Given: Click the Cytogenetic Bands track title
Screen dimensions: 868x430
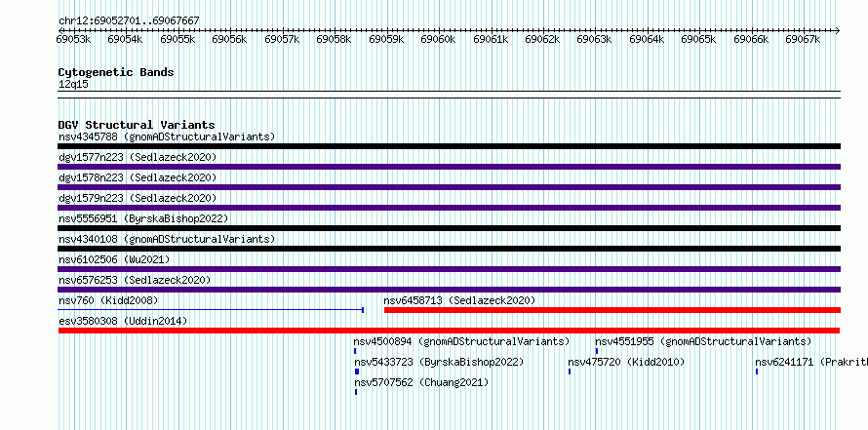Looking at the screenshot, I should 116,72.
